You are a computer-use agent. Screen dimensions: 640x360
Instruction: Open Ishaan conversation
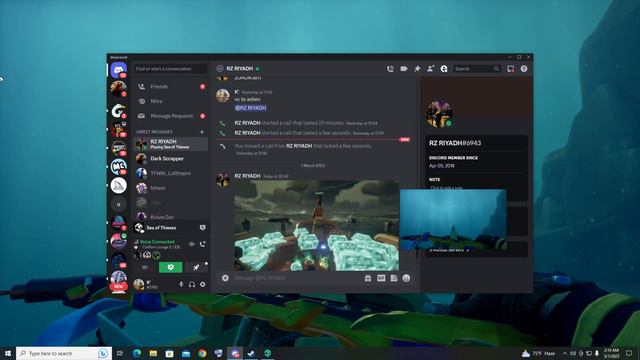click(171, 188)
